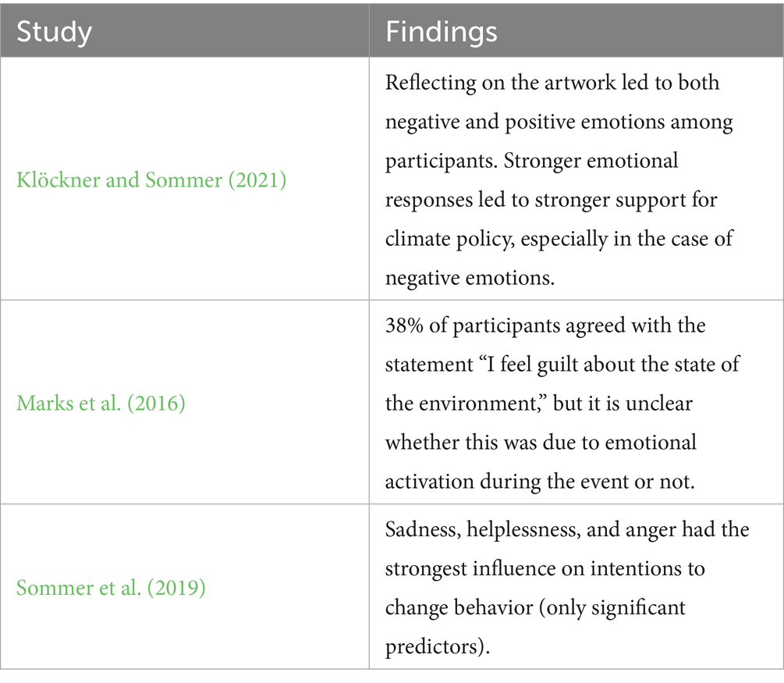Click the Study column header
Viewport: 784px width, 683px height.
coord(55,32)
